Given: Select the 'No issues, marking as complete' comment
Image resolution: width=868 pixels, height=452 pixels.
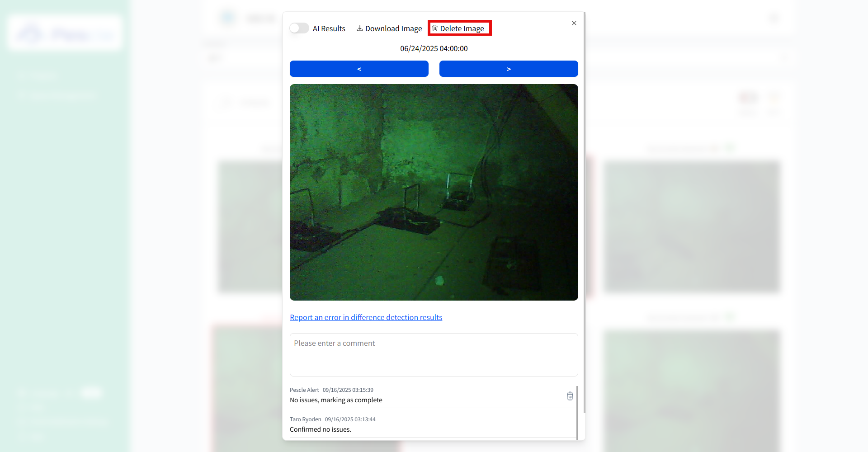Looking at the screenshot, I should click(x=336, y=400).
